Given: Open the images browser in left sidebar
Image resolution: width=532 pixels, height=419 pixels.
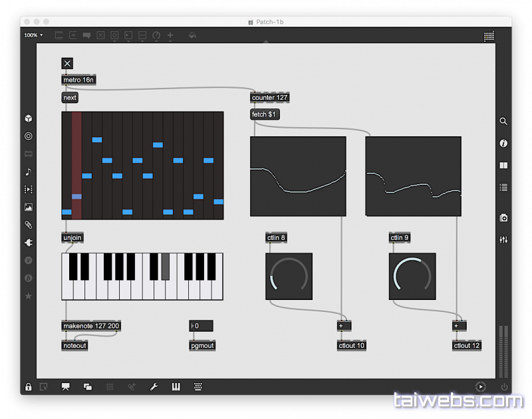Looking at the screenshot, I should (28, 208).
